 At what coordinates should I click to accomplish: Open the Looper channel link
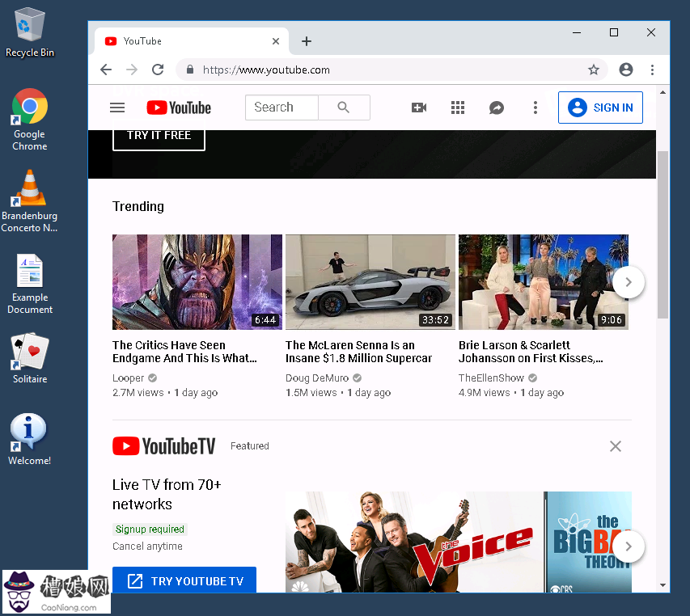[128, 378]
